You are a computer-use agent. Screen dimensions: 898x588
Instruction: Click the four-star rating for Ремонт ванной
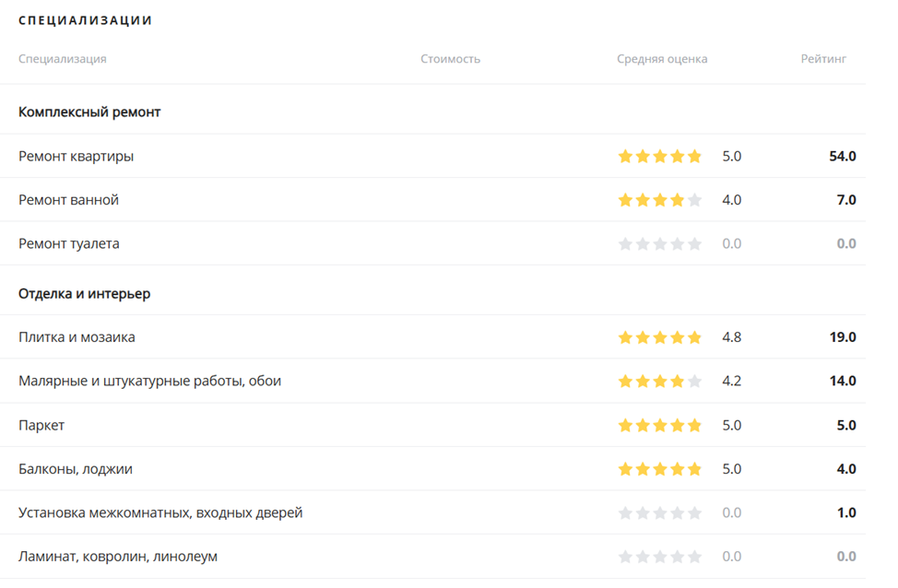[659, 200]
